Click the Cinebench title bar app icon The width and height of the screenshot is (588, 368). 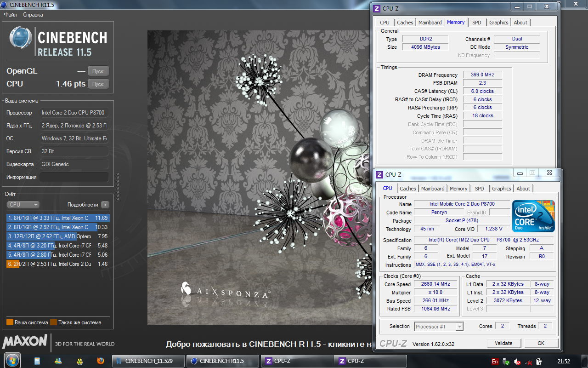tap(4, 5)
